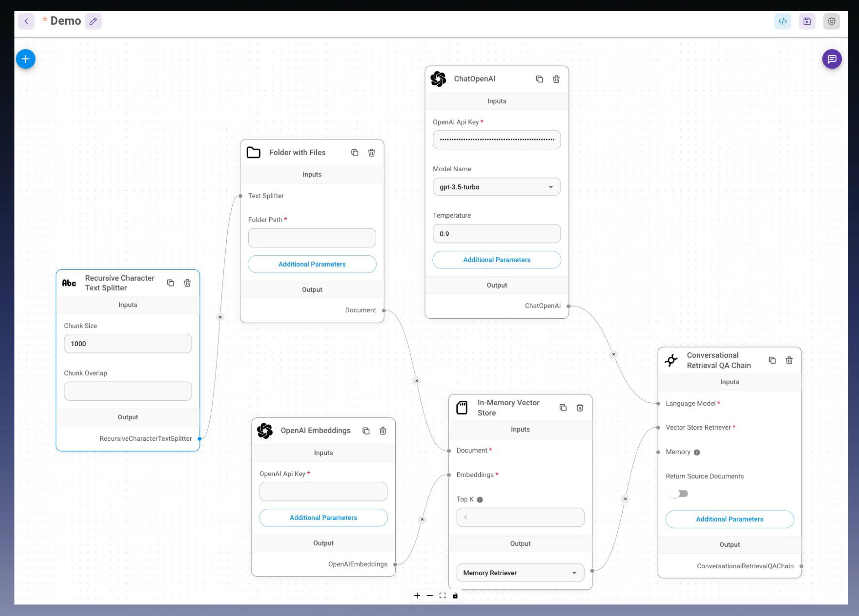The image size is (859, 616).
Task: Click the blue add nodes plus button
Action: pyautogui.click(x=25, y=59)
